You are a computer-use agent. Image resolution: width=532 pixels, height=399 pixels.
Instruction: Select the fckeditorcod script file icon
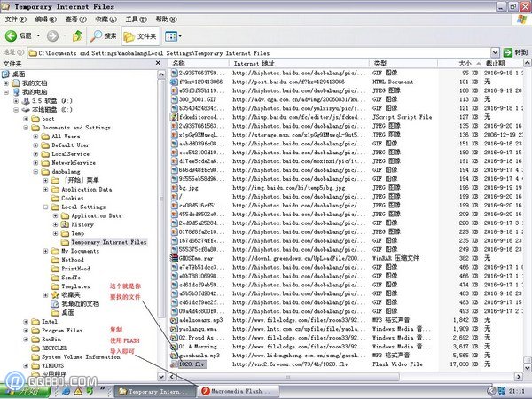174,117
